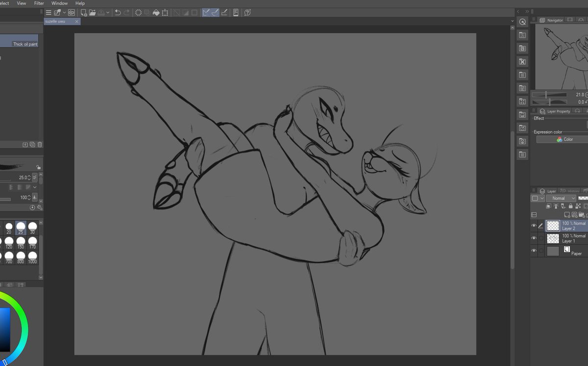Image resolution: width=588 pixels, height=366 pixels.
Task: Toggle Snap to Special Ruler icon
Action: pyautogui.click(x=215, y=12)
